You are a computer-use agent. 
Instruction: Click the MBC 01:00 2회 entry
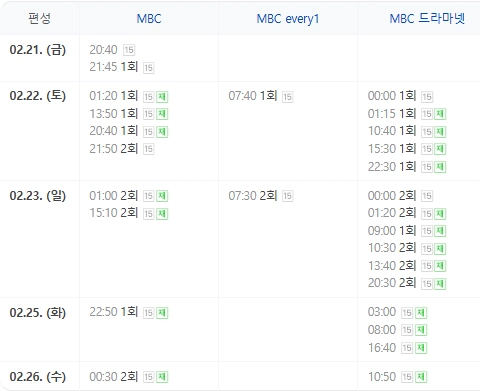pos(114,196)
